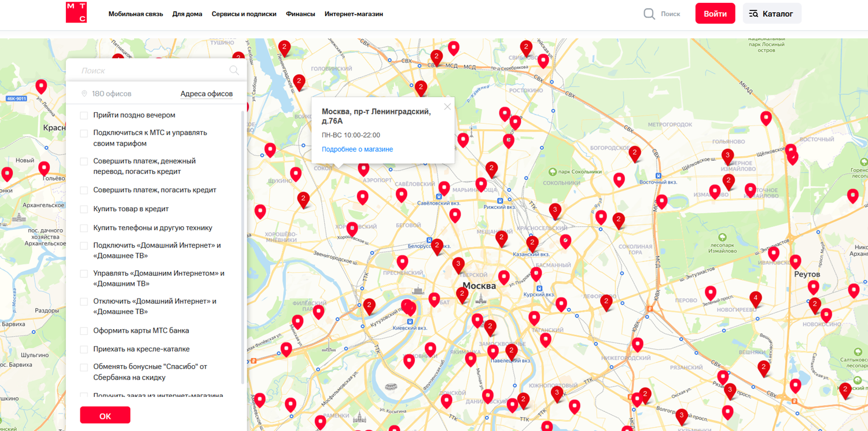Check 'Купить телефоны и другую технику'
Image resolution: width=868 pixels, height=431 pixels.
coord(84,229)
